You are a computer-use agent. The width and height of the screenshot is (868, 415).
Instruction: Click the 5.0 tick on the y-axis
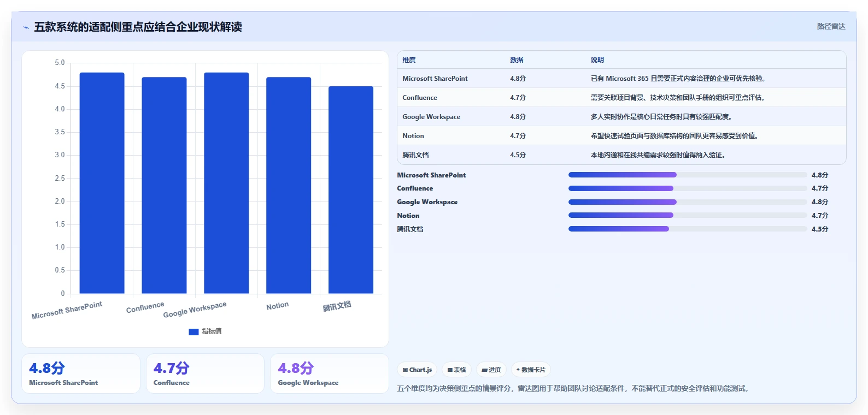[60, 63]
